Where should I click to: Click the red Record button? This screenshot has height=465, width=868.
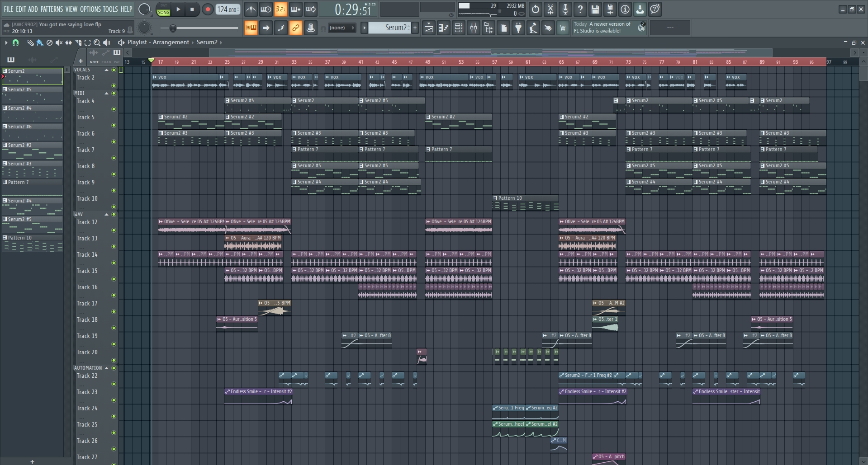(x=208, y=9)
